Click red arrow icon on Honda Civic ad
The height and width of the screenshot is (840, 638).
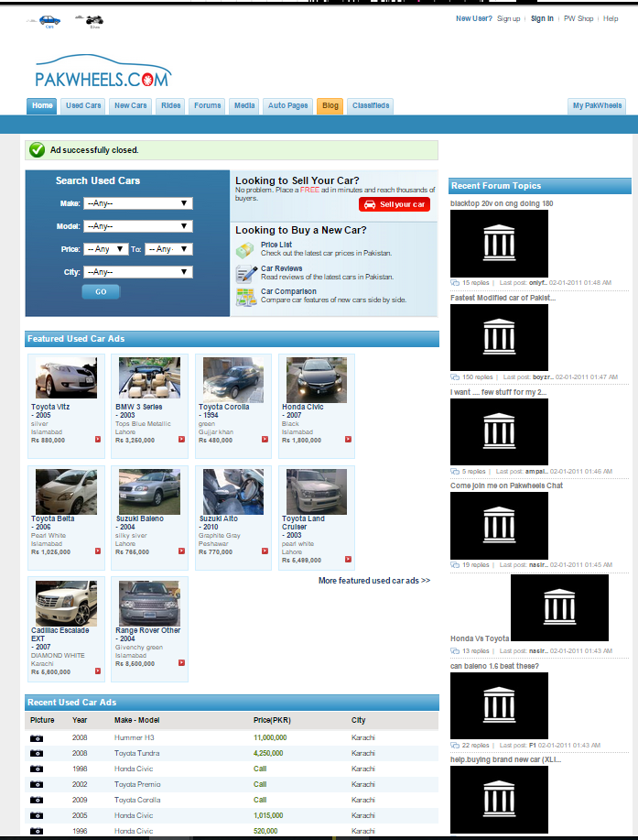click(347, 440)
